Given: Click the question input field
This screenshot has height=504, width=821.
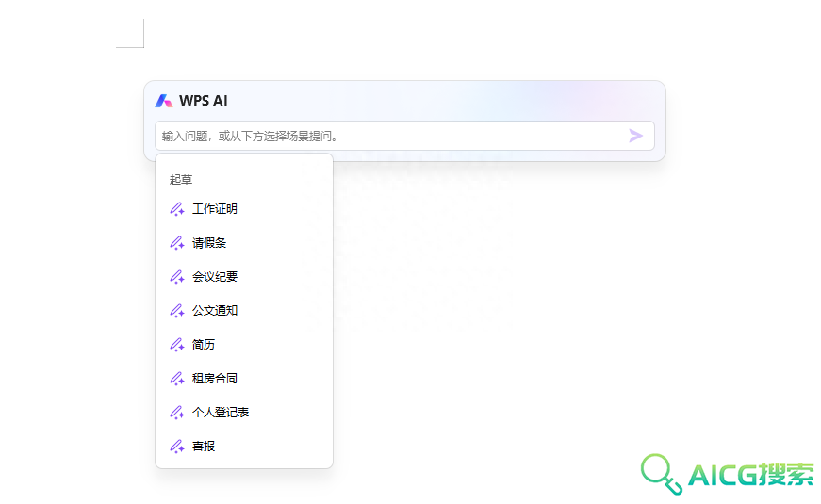Looking at the screenshot, I should click(404, 136).
